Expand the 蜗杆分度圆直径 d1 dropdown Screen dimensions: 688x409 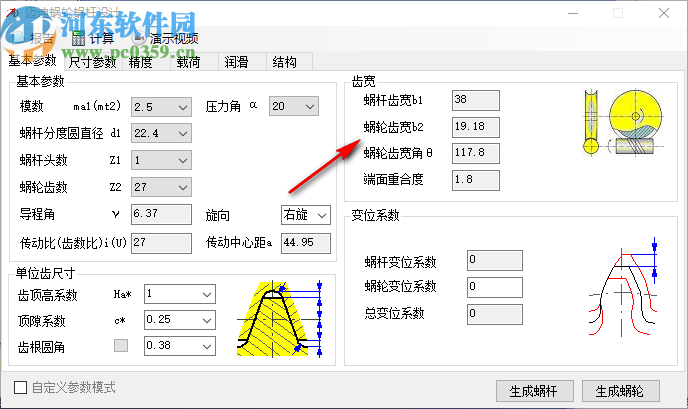click(x=161, y=133)
